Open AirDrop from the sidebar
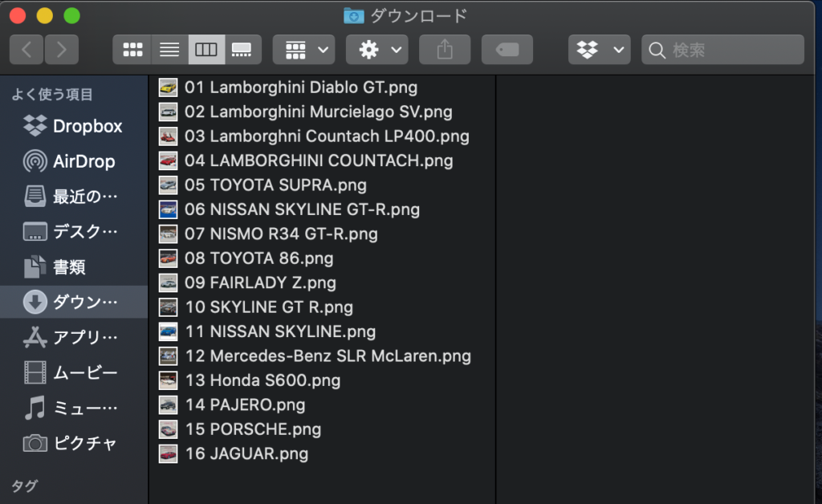This screenshot has height=504, width=822. (83, 161)
